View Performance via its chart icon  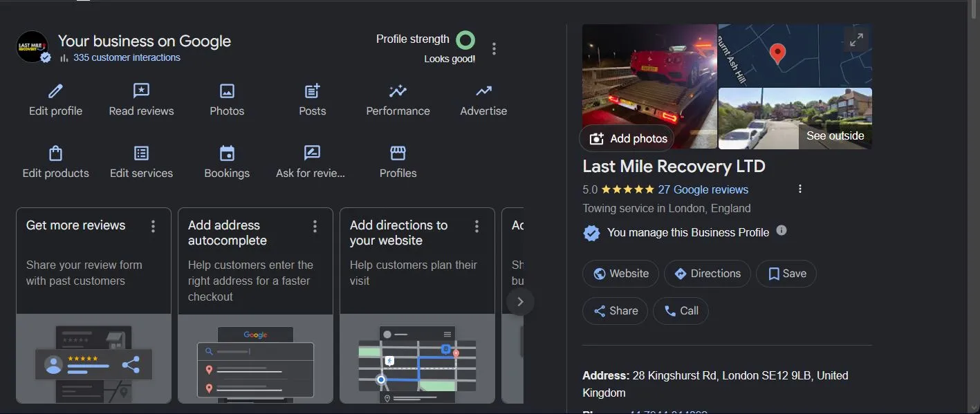point(398,91)
